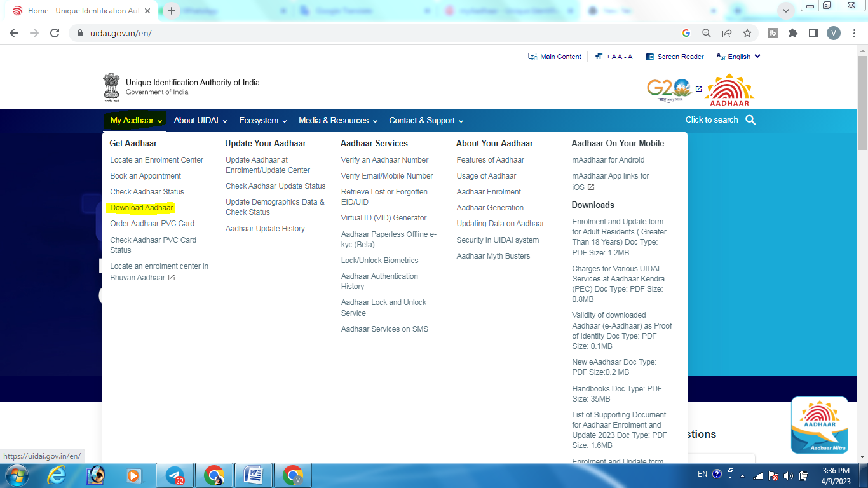The width and height of the screenshot is (868, 488).
Task: Click the Google lens icon in address bar
Action: (686, 33)
